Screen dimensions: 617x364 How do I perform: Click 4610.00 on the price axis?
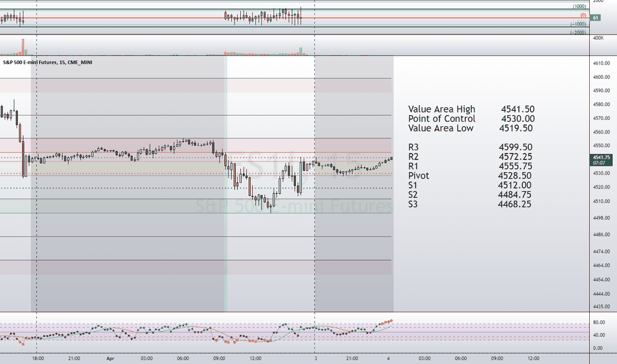point(601,63)
